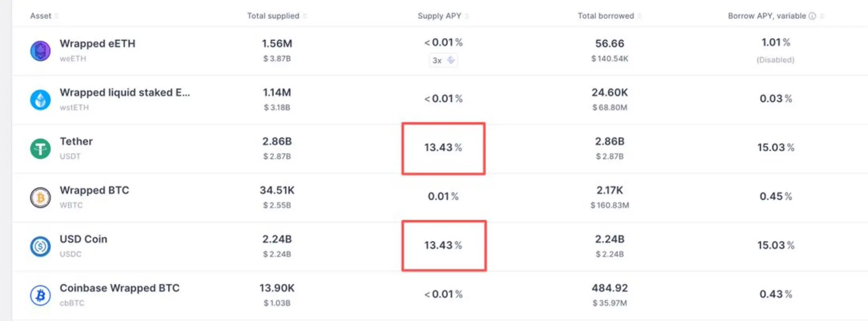The image size is (868, 321).
Task: Click the Wrapped eETH token icon
Action: 40,51
